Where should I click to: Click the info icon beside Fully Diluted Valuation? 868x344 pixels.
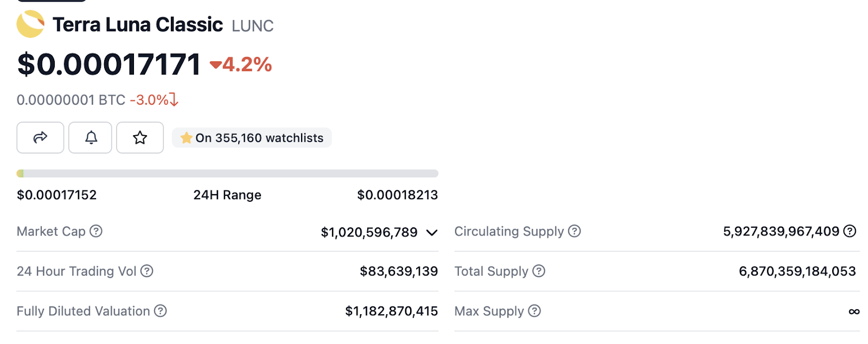pyautogui.click(x=160, y=311)
